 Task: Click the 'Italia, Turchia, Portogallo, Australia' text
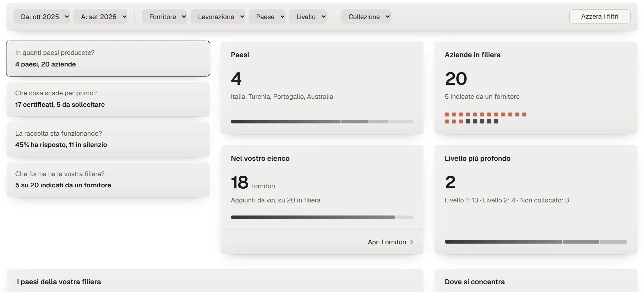282,97
